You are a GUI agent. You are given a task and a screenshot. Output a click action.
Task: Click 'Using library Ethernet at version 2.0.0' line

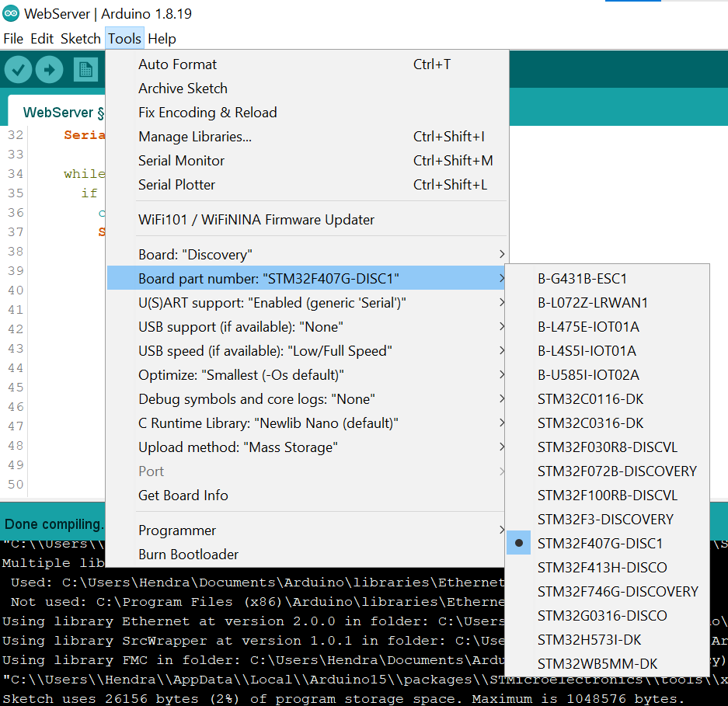253,621
